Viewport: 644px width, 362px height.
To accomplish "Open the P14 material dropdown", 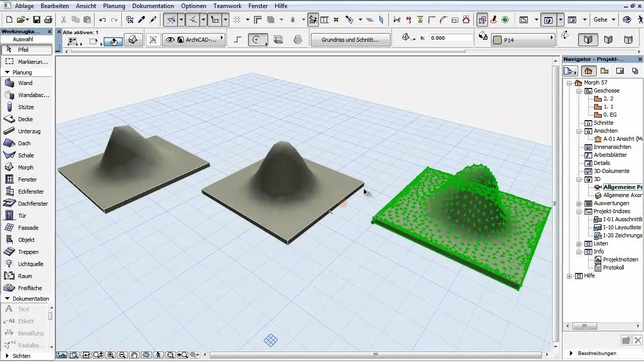I will pyautogui.click(x=523, y=40).
